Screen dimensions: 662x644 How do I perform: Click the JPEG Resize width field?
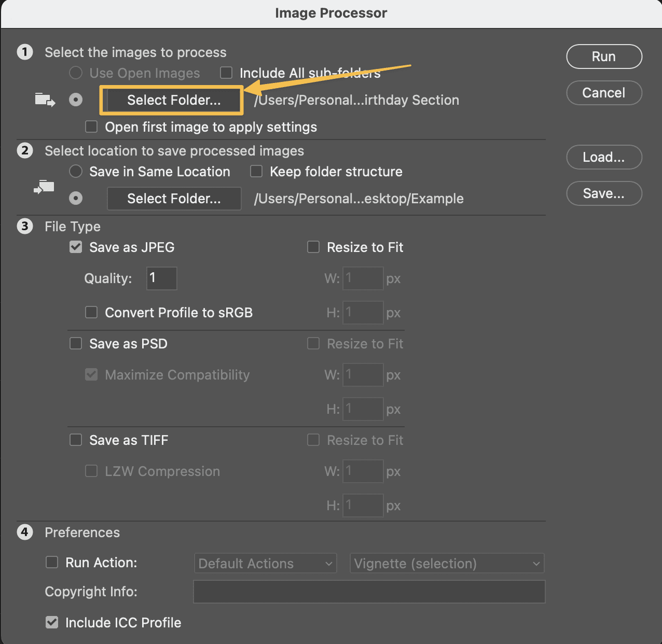[x=363, y=278]
